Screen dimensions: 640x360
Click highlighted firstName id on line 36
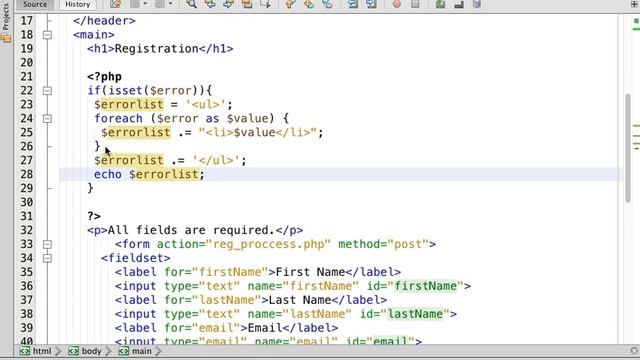[x=425, y=286]
